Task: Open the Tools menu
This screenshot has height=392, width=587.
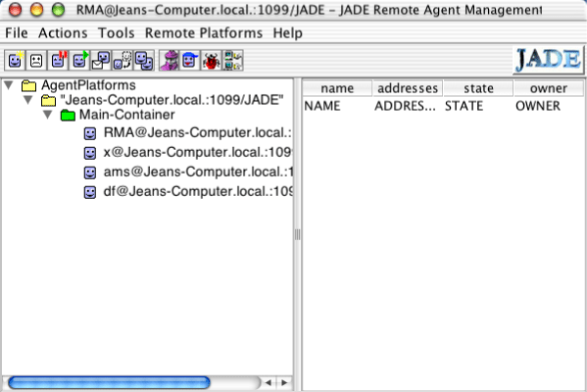Action: click(x=117, y=33)
